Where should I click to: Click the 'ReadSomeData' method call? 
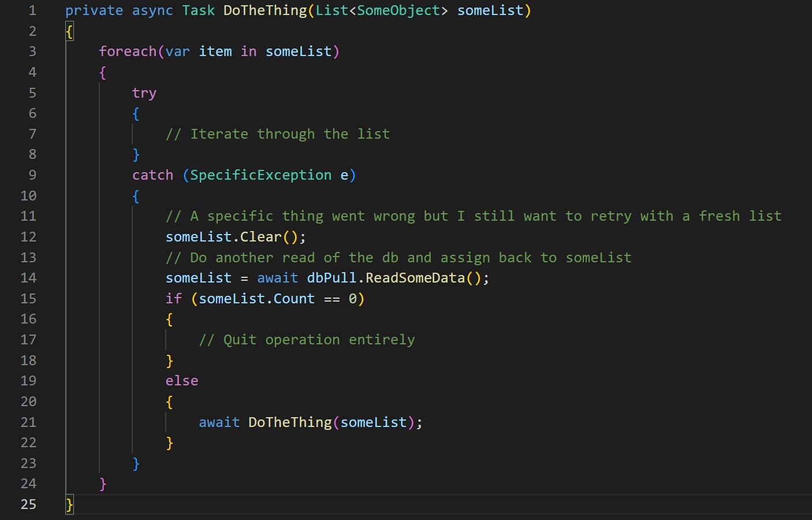tap(415, 278)
